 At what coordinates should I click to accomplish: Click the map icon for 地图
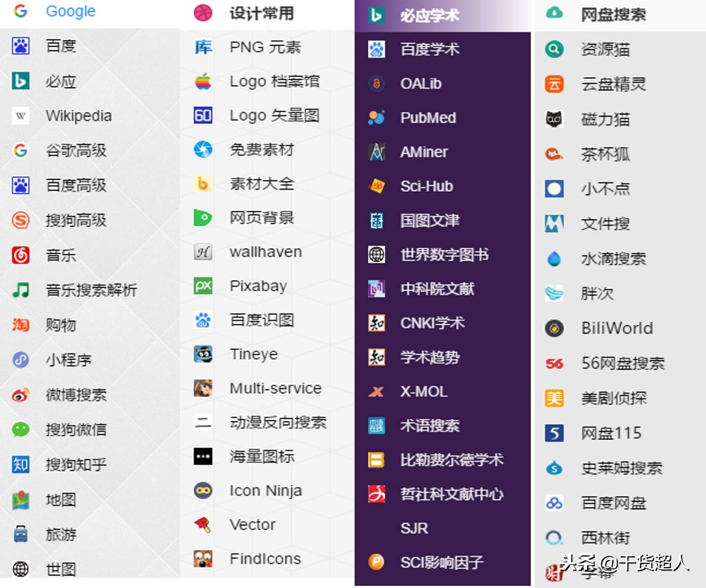click(21, 500)
